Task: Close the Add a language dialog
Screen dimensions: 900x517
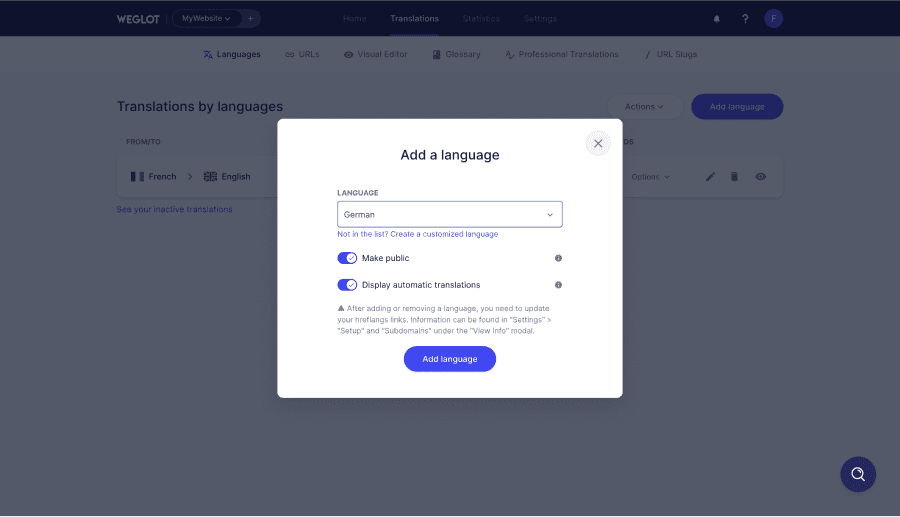Action: [x=598, y=143]
